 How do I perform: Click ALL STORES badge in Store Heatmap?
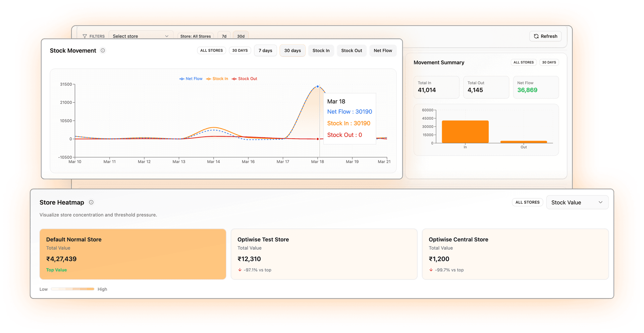tap(527, 202)
